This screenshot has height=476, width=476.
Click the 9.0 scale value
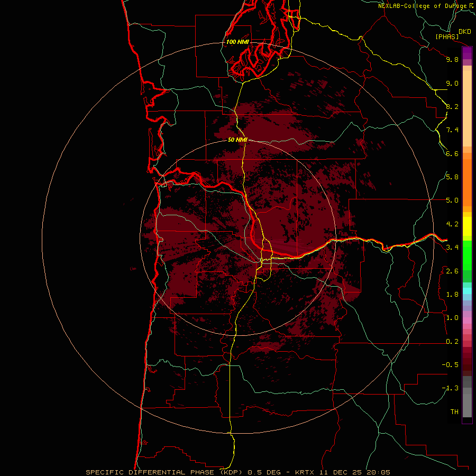pyautogui.click(x=452, y=83)
